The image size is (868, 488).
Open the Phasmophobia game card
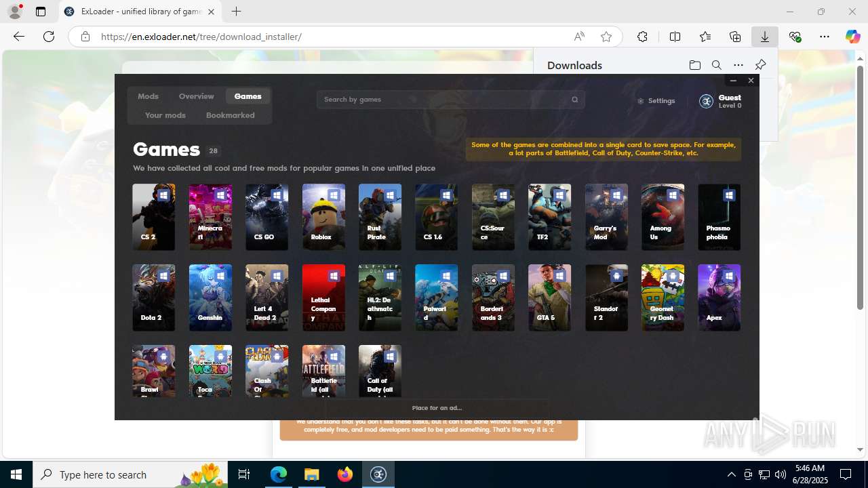tap(719, 217)
